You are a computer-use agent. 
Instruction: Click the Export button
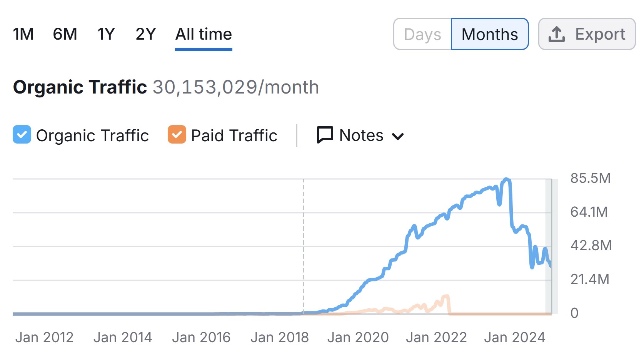tap(587, 34)
